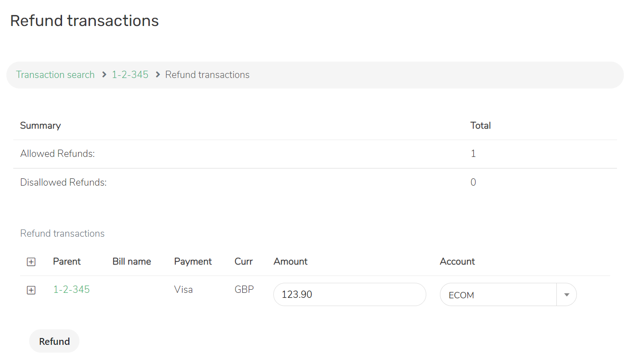The image size is (633, 364).
Task: Click the Allowed Refunds total value
Action: 473,153
